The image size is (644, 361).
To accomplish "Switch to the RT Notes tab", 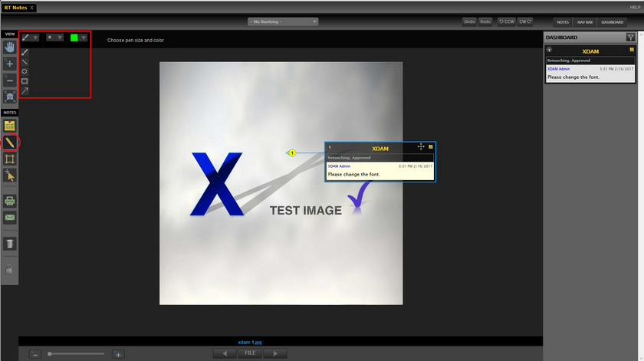I will [15, 7].
